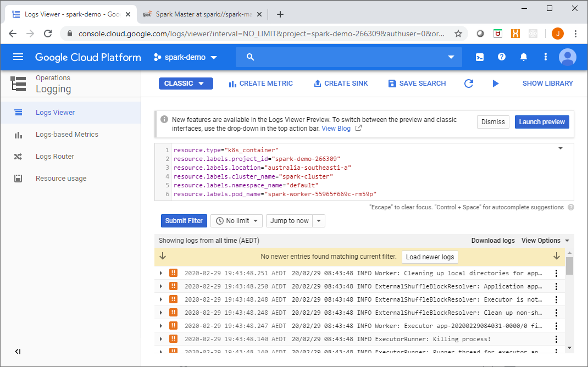Activate Cloud Shell icon in top bar
Viewport: 588px width, 367px height.
pos(480,57)
